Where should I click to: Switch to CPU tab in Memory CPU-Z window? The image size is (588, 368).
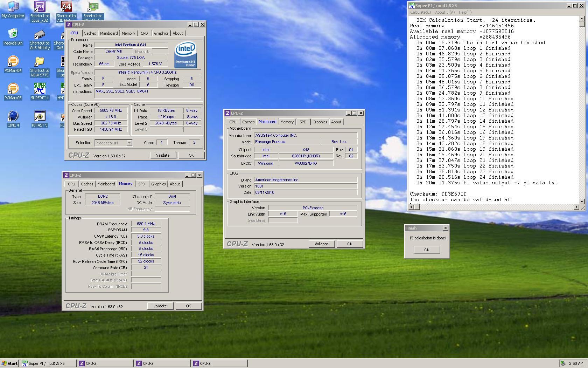(x=71, y=184)
